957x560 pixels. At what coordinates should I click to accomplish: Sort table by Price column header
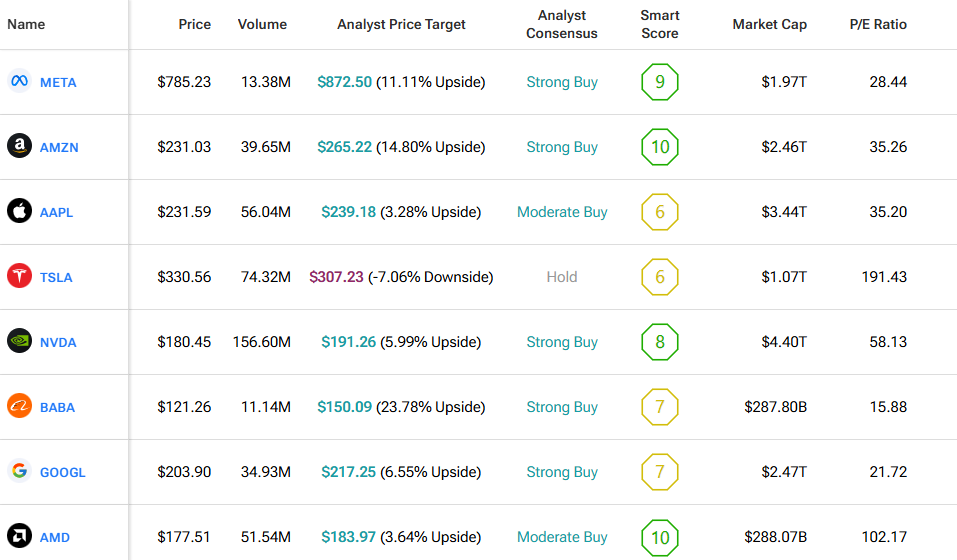pyautogui.click(x=194, y=24)
